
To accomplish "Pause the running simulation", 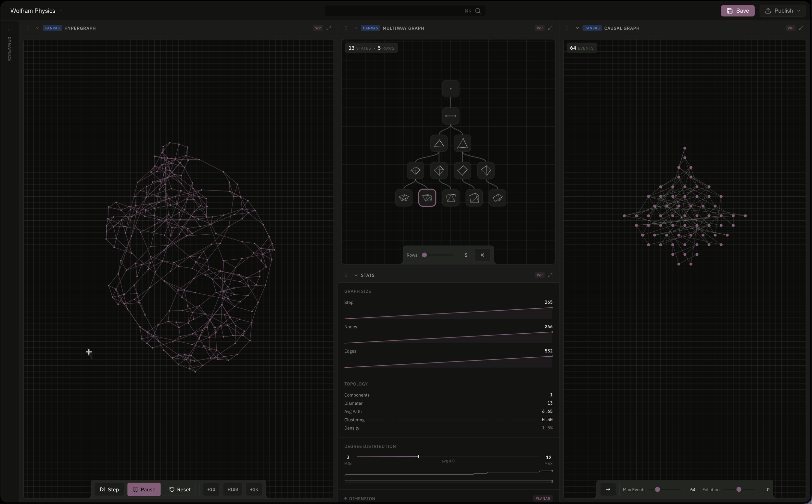I will click(144, 489).
